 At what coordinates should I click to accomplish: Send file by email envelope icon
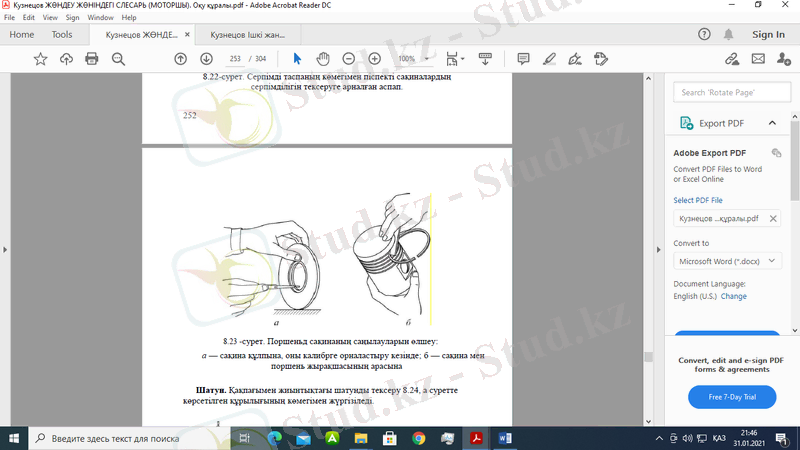(758, 59)
